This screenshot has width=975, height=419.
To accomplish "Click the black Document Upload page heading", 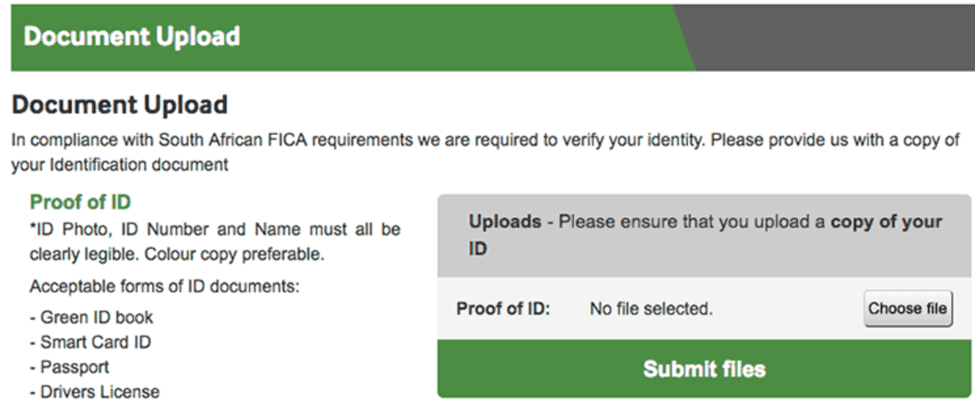I will tap(120, 104).
